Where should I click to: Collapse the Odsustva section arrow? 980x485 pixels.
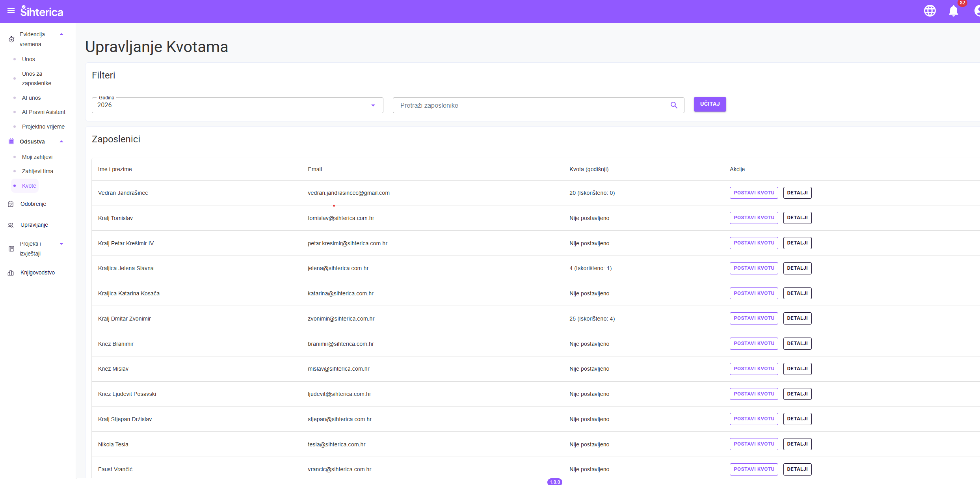pyautogui.click(x=61, y=142)
